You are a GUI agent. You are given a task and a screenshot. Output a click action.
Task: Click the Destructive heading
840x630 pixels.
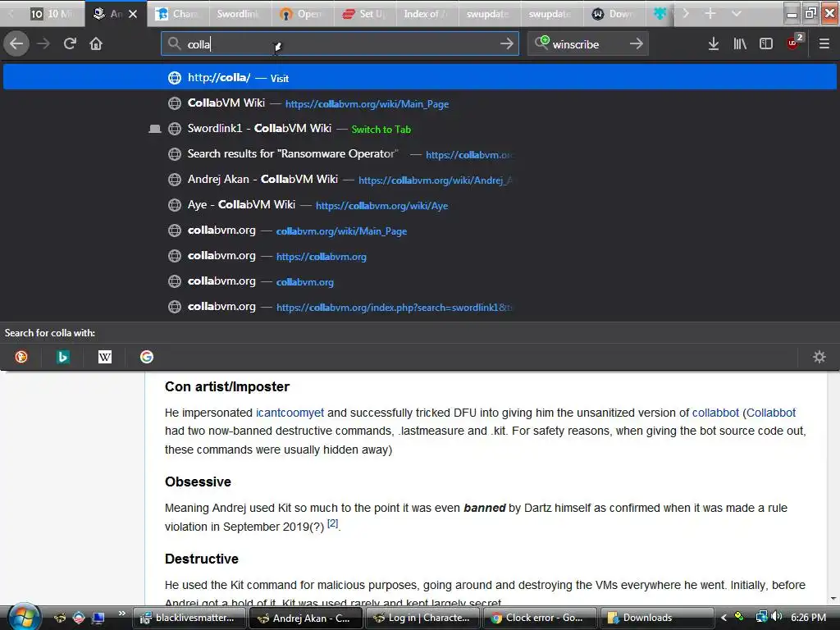pyautogui.click(x=202, y=559)
